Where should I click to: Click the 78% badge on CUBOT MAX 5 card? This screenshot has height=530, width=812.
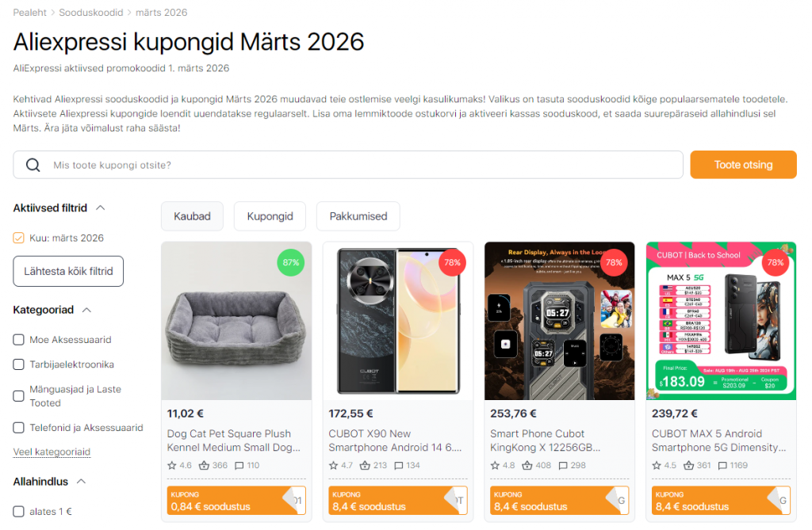click(776, 261)
